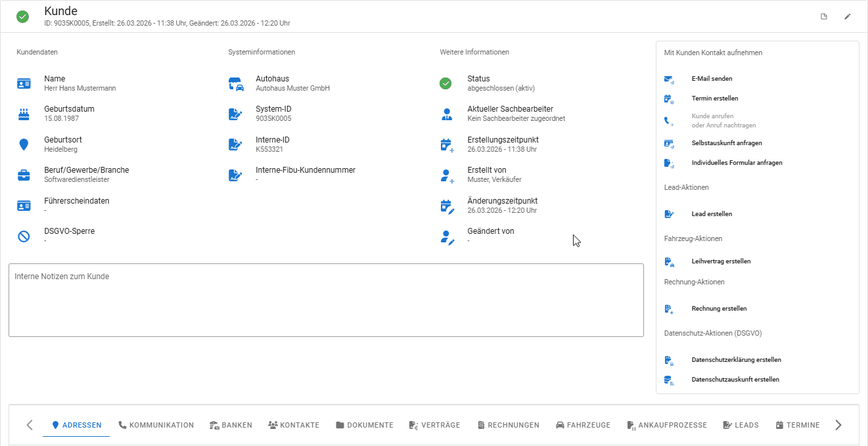Click Datenschutzerklärung erstellen

(736, 360)
